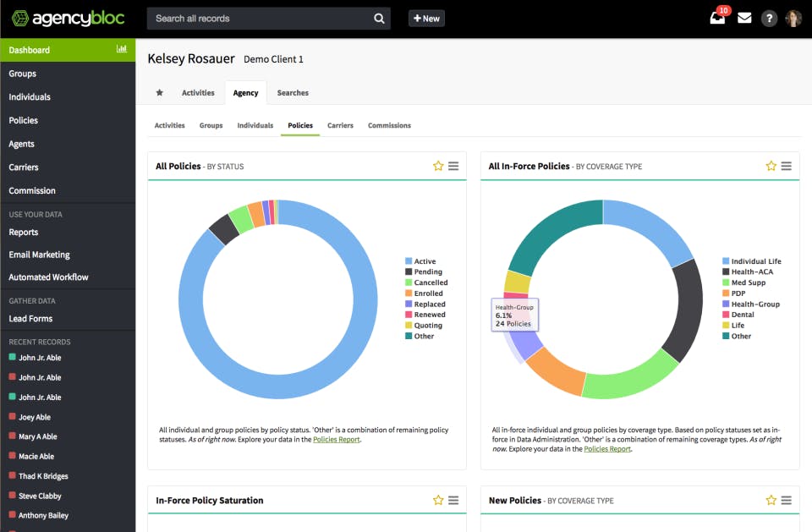
Task: Focus the Search all records field
Action: click(268, 19)
